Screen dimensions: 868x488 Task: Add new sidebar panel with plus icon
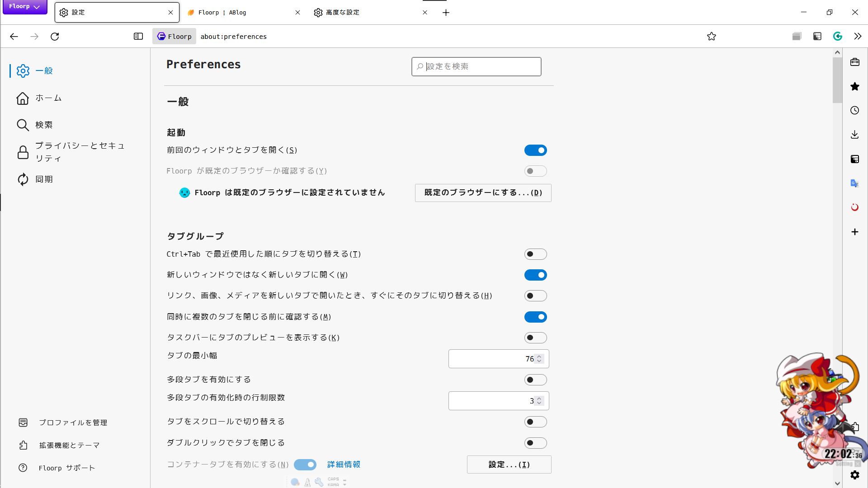point(854,232)
